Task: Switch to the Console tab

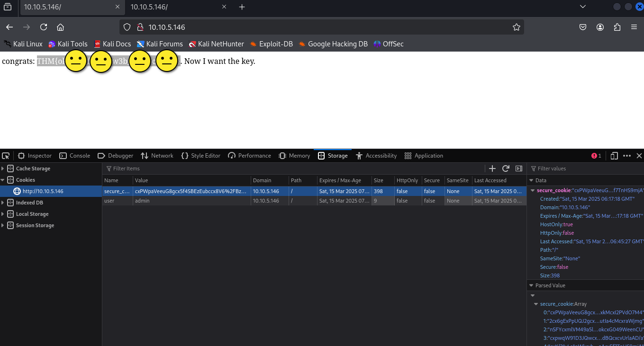Action: pyautogui.click(x=75, y=156)
